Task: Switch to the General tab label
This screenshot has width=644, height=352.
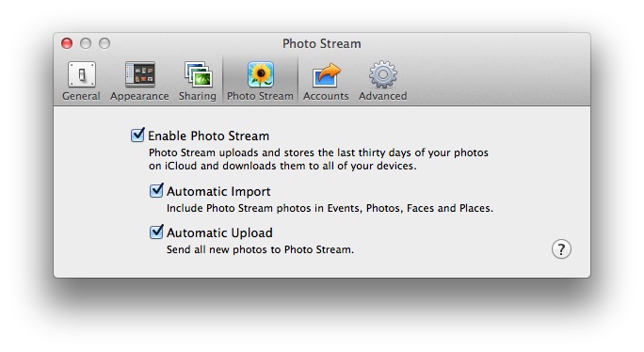Action: 81,96
